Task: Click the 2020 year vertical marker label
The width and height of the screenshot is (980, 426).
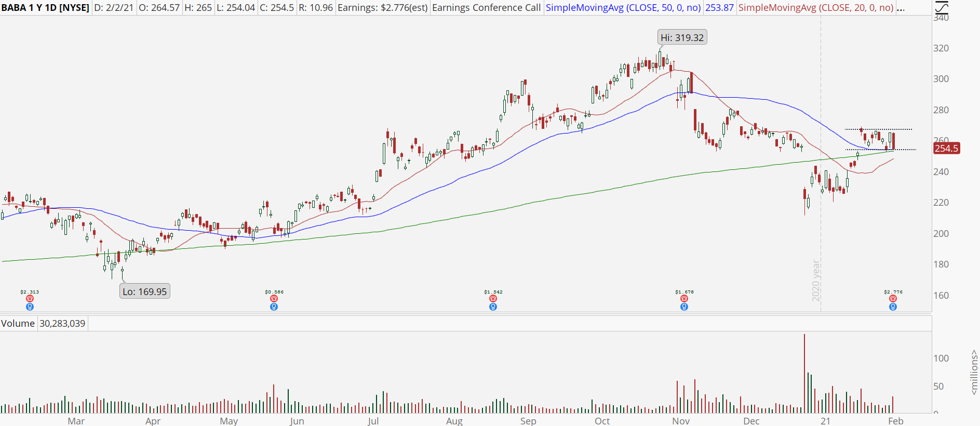Action: tap(816, 281)
